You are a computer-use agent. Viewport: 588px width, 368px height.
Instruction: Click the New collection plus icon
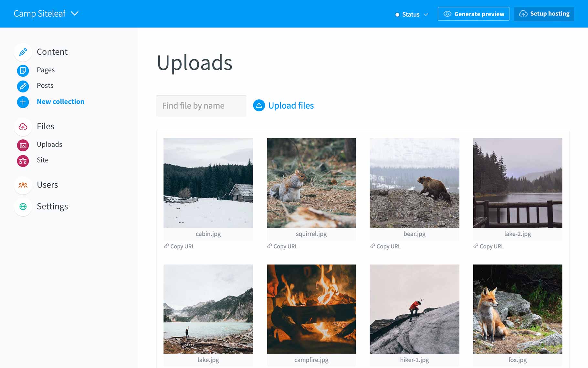(23, 102)
